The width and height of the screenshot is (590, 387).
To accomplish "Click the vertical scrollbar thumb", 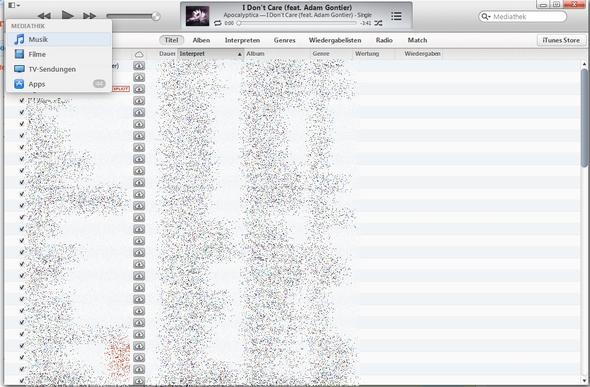I will tap(584, 118).
